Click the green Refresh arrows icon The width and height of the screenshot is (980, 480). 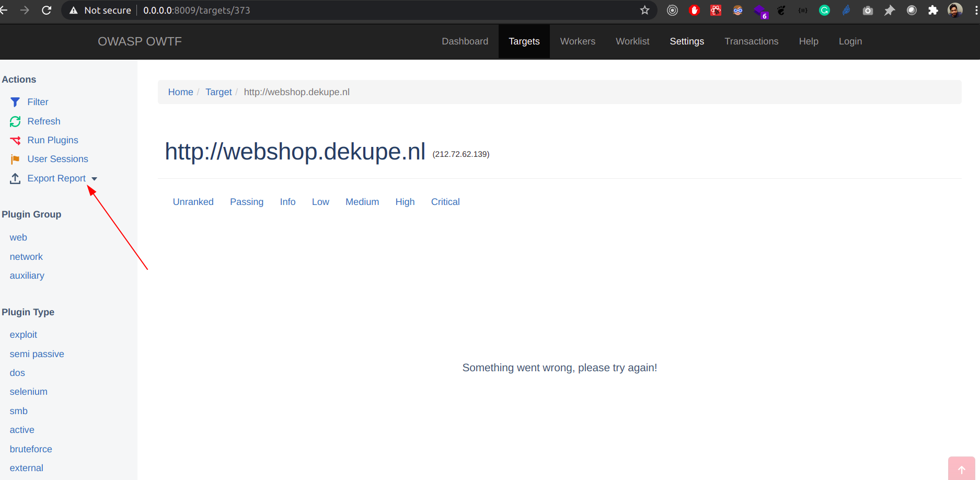(x=15, y=121)
